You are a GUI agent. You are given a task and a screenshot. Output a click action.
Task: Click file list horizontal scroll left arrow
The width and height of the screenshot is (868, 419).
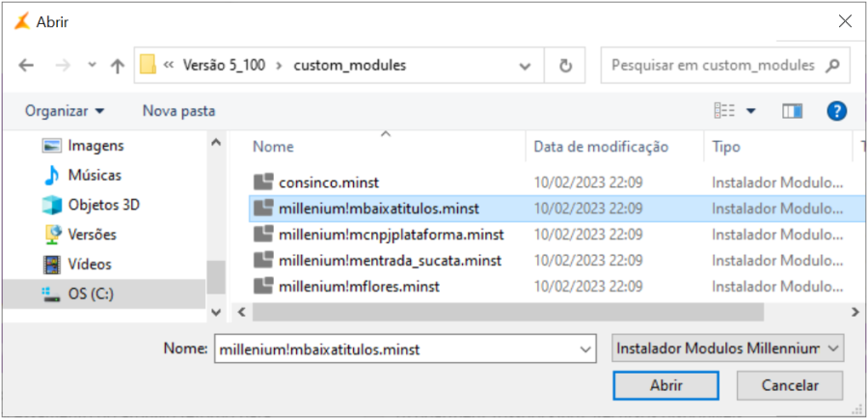[x=241, y=313]
